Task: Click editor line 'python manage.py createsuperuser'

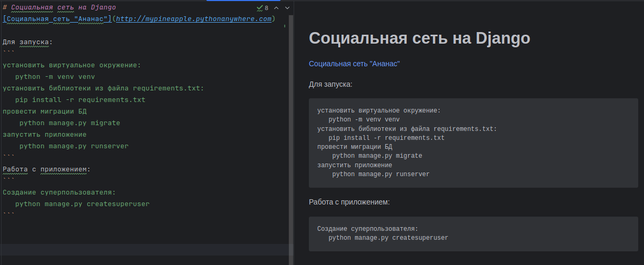Action: tap(83, 204)
